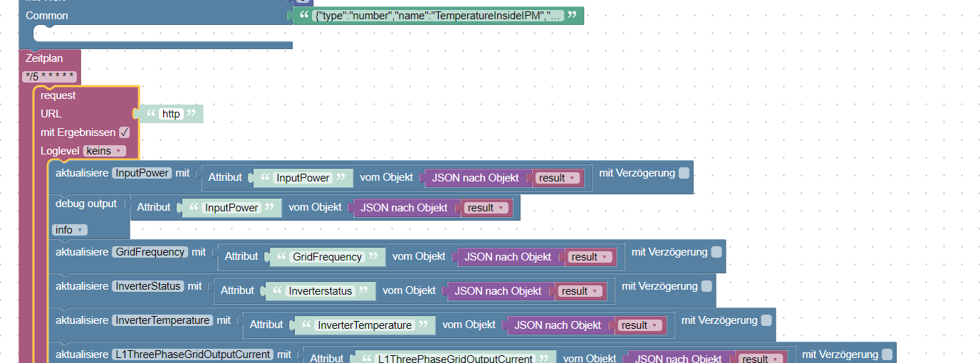The width and height of the screenshot is (980, 363).
Task: Open 'result' dropdown in GridFrequency row
Action: pyautogui.click(x=590, y=257)
